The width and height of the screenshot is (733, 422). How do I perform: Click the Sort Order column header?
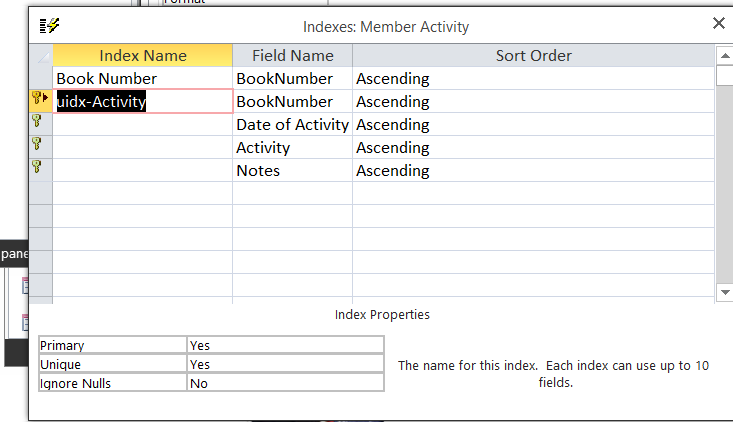(533, 56)
